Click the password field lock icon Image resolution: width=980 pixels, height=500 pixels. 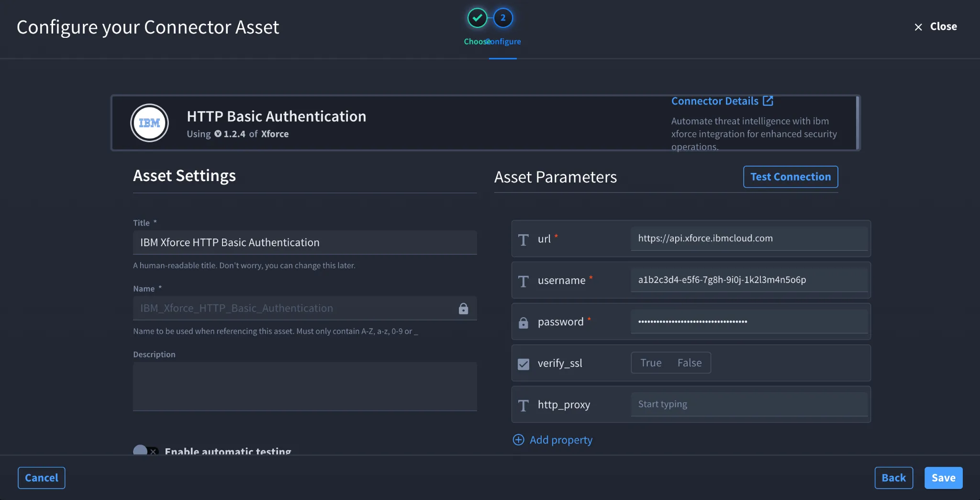[x=523, y=323]
